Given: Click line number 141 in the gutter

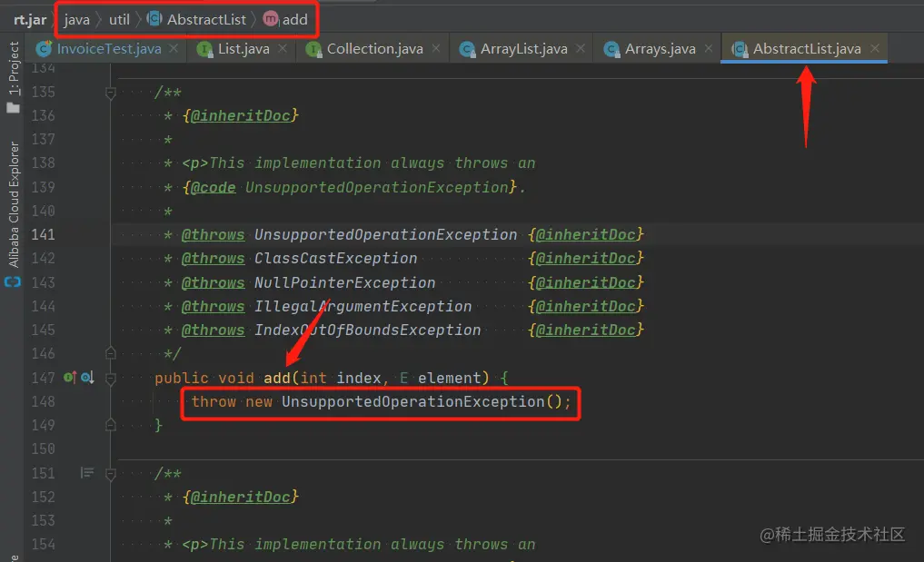Looking at the screenshot, I should pyautogui.click(x=43, y=234).
